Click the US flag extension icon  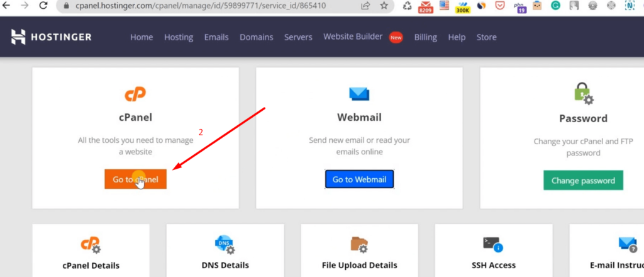coord(444,5)
